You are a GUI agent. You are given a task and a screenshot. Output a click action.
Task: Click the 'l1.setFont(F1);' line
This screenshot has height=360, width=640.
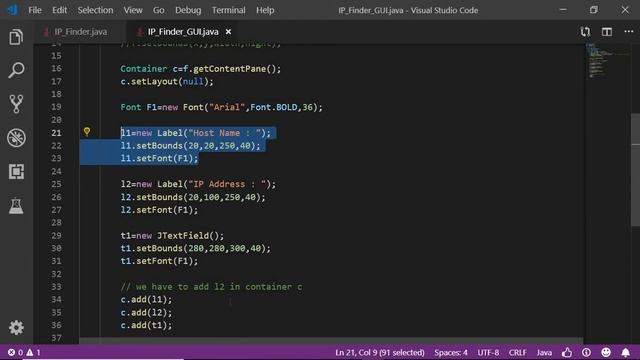pyautogui.click(x=159, y=158)
